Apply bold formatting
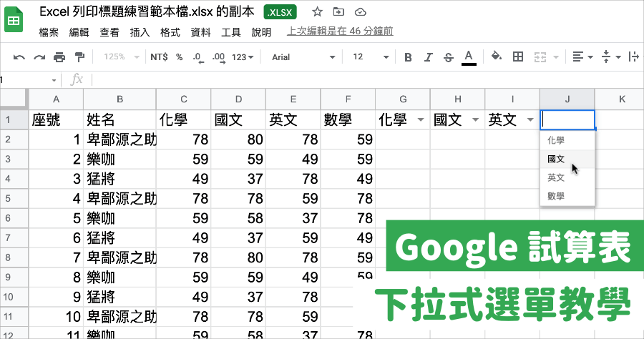 (x=408, y=57)
